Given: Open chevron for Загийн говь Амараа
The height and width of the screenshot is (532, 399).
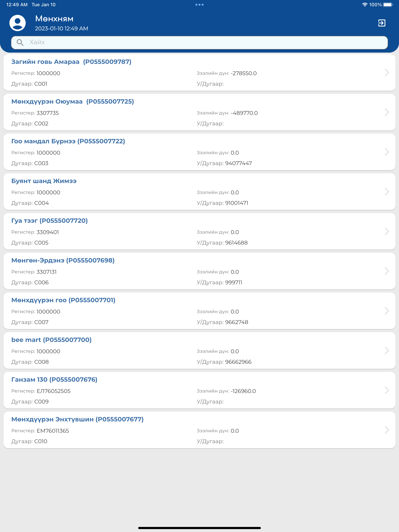Looking at the screenshot, I should (x=387, y=72).
